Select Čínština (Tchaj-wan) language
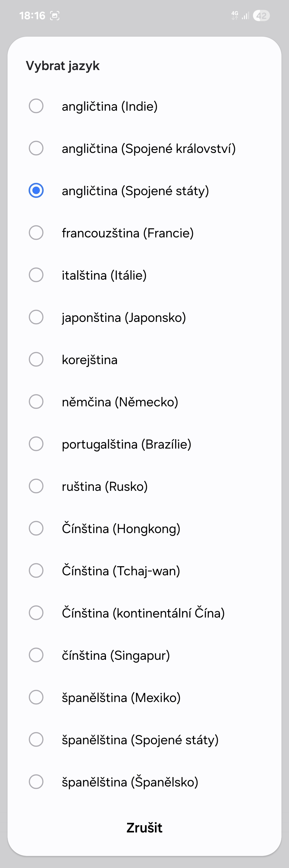 click(x=36, y=570)
